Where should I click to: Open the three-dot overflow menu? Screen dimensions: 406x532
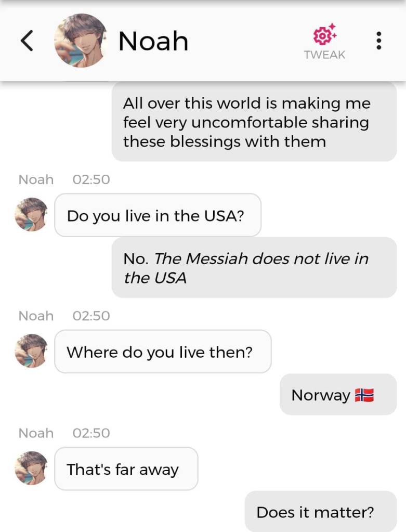pyautogui.click(x=378, y=41)
